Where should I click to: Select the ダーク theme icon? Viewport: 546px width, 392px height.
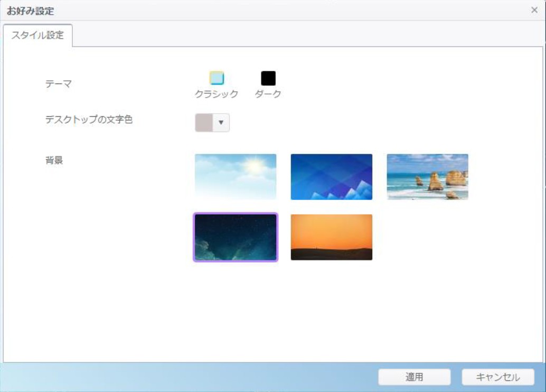point(268,78)
